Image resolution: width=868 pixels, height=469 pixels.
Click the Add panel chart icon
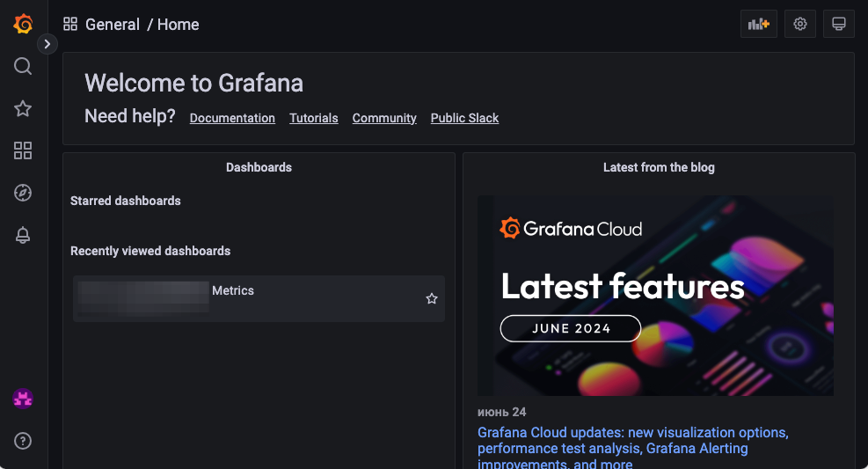pyautogui.click(x=758, y=24)
